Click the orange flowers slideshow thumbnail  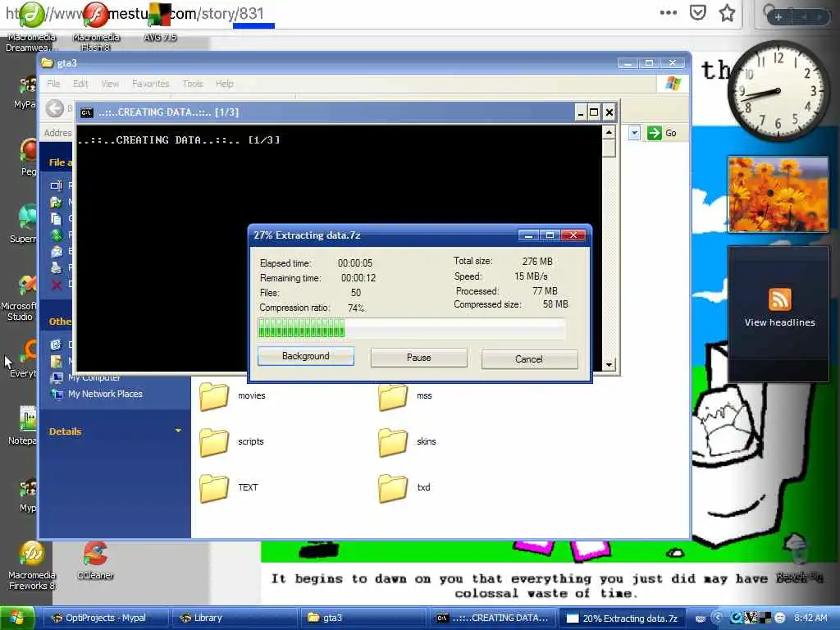click(x=778, y=194)
